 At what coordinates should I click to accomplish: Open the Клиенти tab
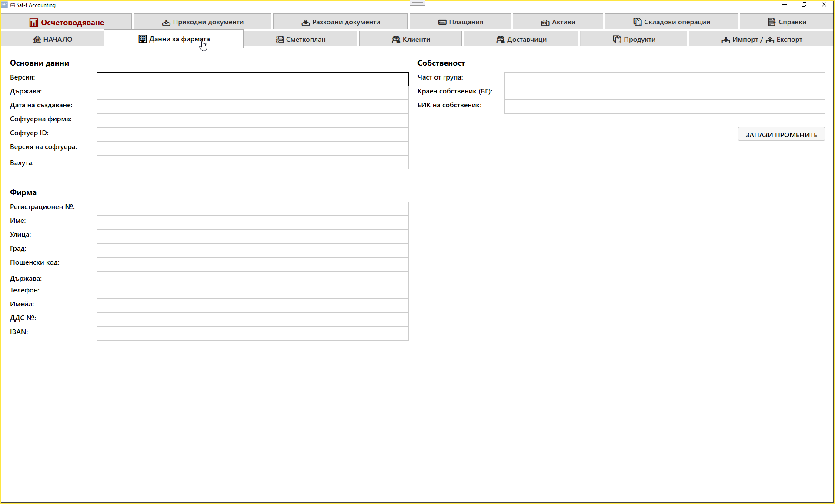411,39
